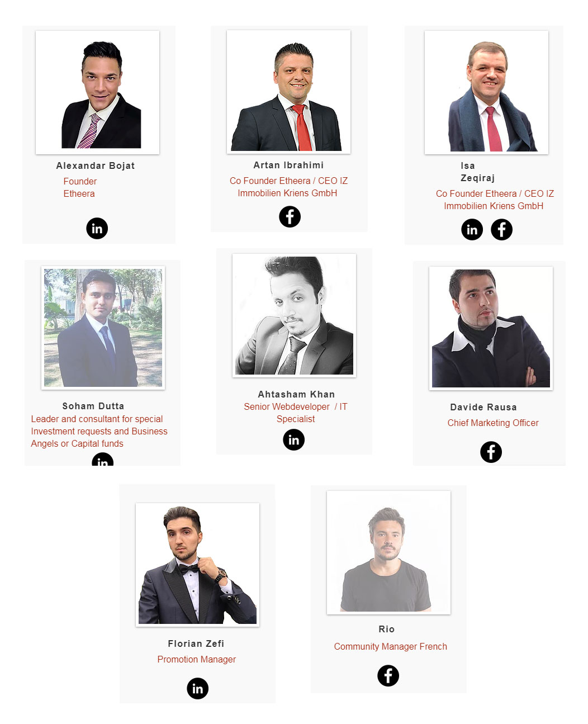Click Rio's profile picture

[x=388, y=552]
